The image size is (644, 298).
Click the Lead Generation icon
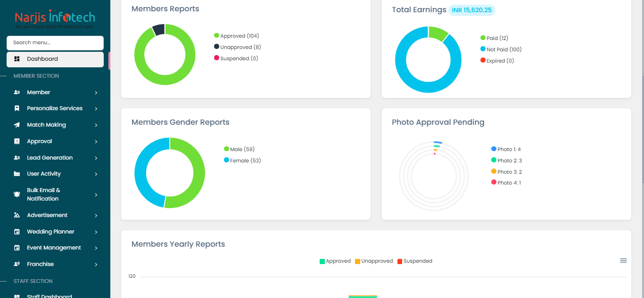pos(17,158)
